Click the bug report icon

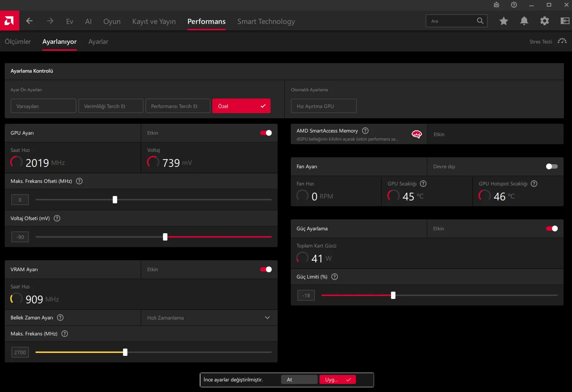tap(496, 5)
